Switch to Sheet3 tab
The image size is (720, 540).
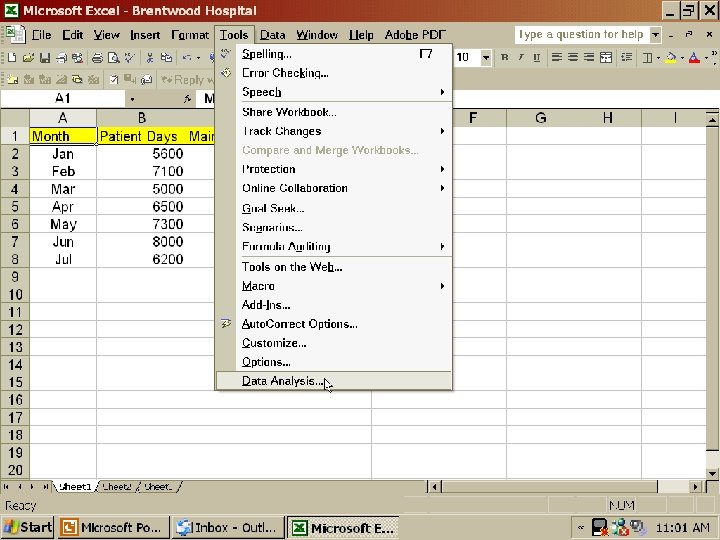pos(158,486)
